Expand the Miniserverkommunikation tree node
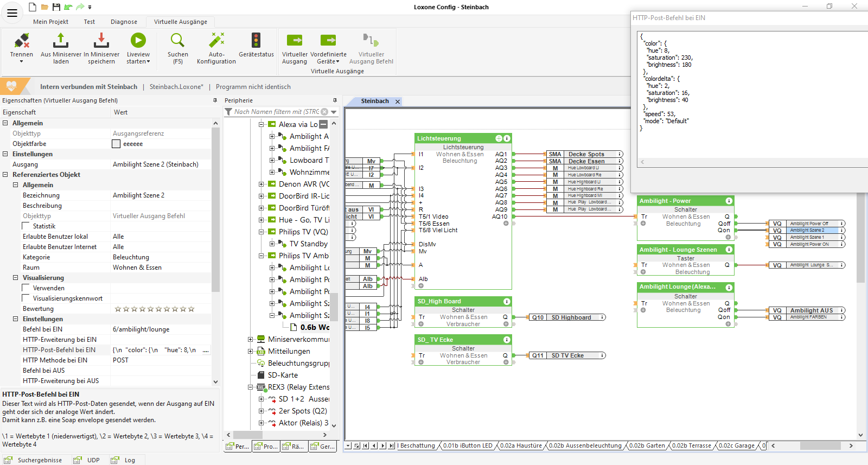Viewport: 868px width, 465px height. tap(251, 339)
